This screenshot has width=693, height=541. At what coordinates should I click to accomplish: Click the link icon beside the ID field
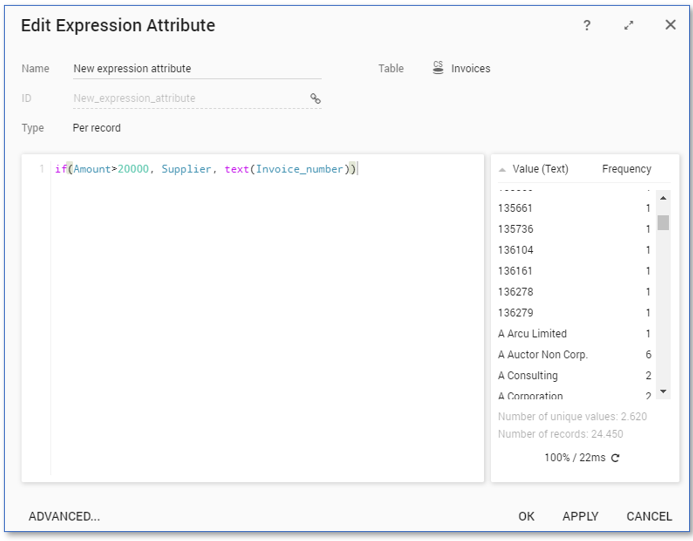coord(315,98)
